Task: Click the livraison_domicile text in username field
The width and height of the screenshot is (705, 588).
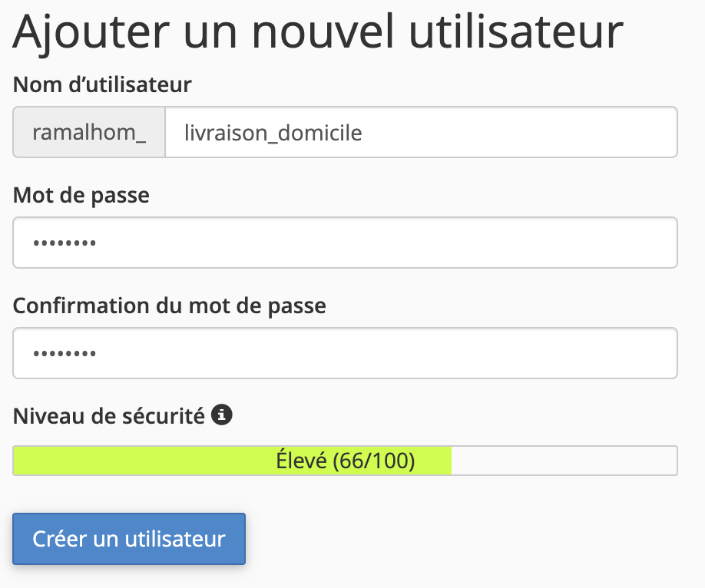Action: [273, 134]
